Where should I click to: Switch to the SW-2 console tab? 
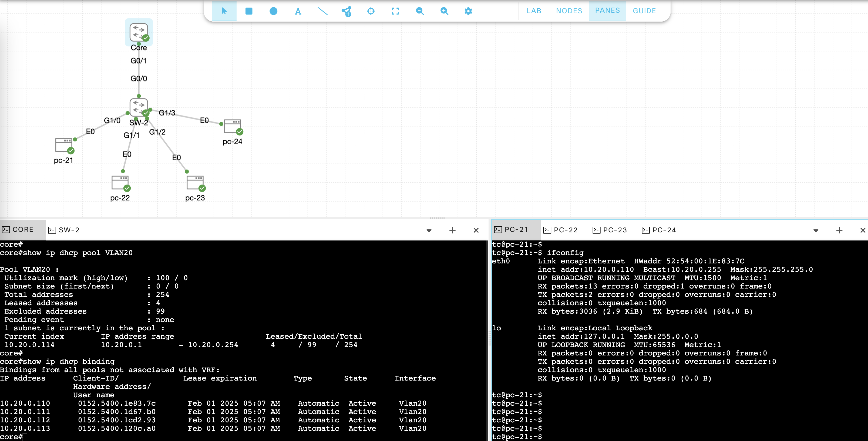(x=64, y=230)
